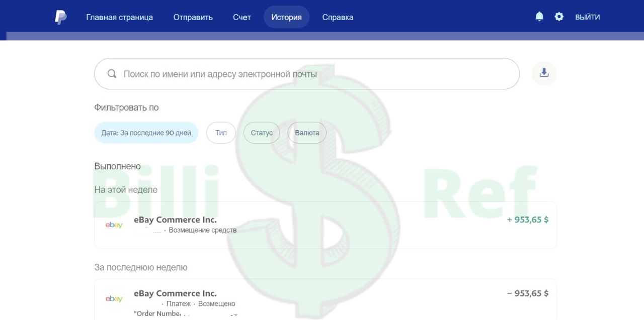
Task: Open the Валюта filter
Action: click(x=307, y=133)
